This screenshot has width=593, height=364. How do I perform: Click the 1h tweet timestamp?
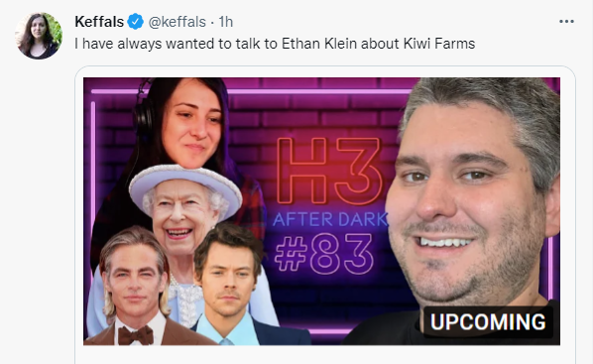[226, 22]
